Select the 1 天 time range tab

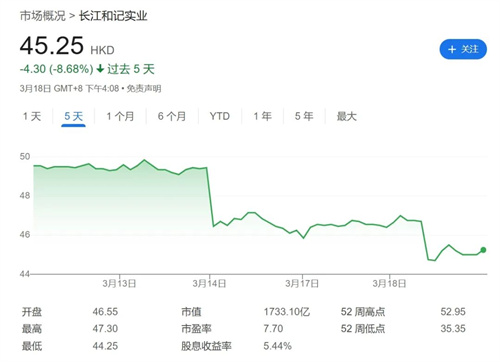[32, 116]
